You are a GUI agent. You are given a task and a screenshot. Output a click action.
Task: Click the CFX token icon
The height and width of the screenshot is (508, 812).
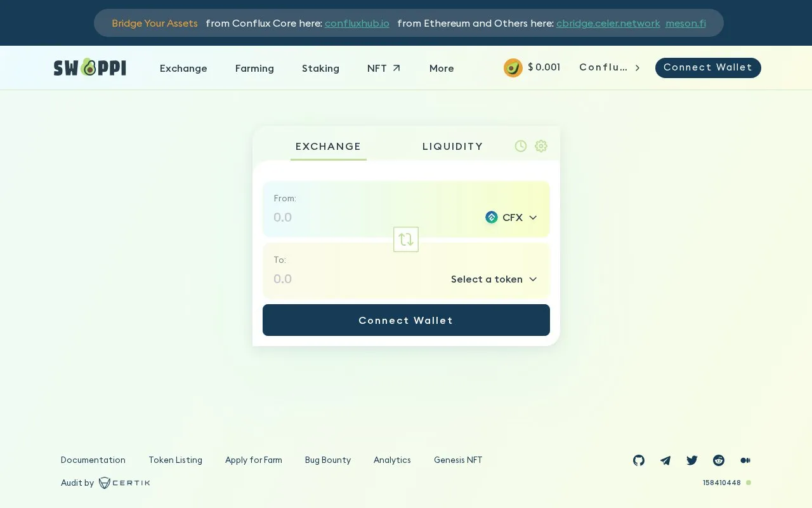pos(492,217)
